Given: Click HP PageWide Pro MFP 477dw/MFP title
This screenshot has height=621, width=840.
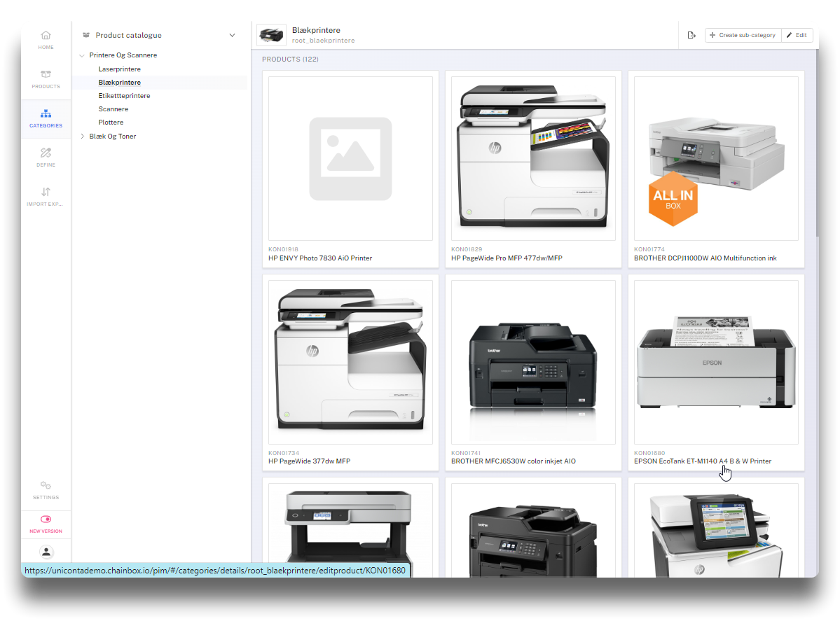Looking at the screenshot, I should pos(507,258).
